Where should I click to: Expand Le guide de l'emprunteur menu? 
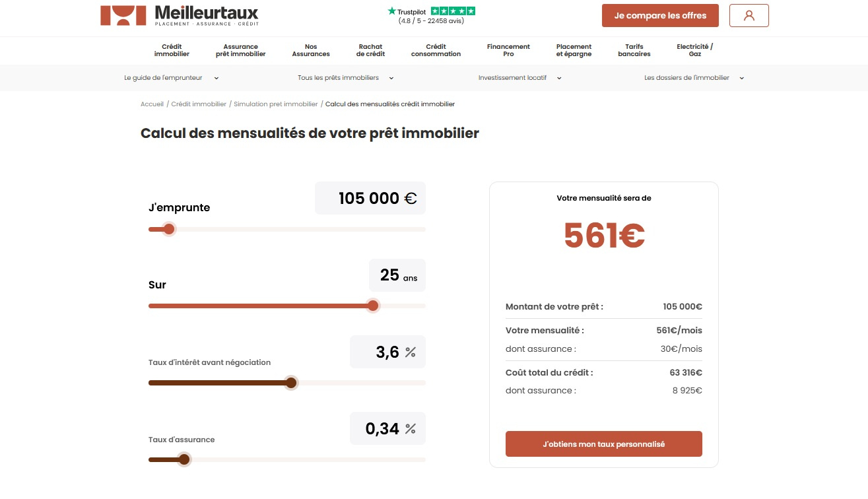tap(171, 78)
